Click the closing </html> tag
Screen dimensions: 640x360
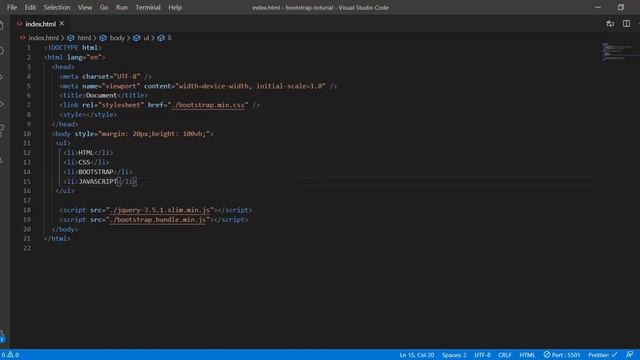pos(57,238)
